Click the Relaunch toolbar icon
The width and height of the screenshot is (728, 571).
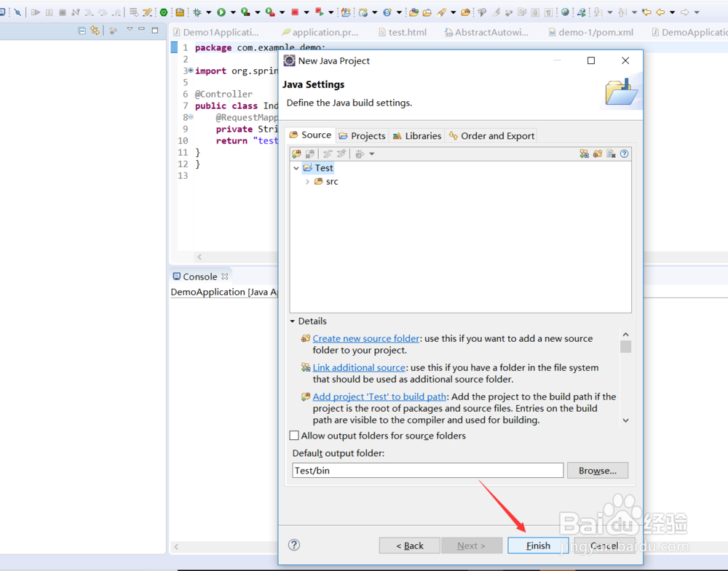[x=320, y=12]
